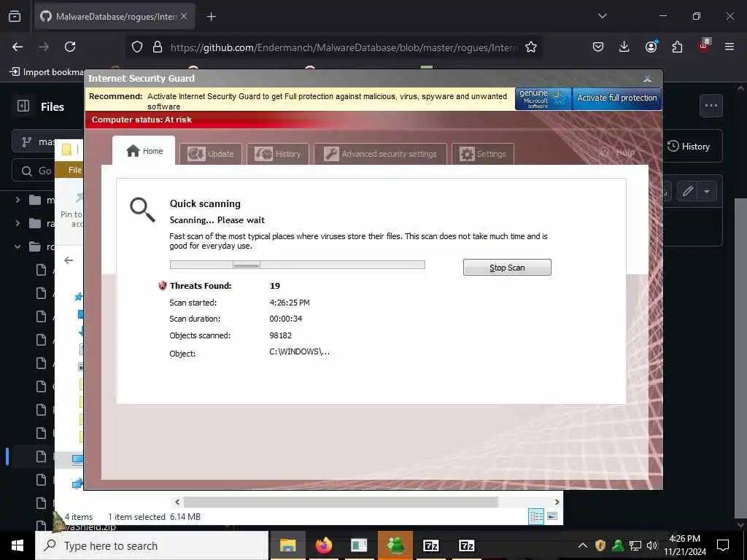Open the dropdown next to the edit pencil
The height and width of the screenshot is (560, 747).
coord(707,192)
